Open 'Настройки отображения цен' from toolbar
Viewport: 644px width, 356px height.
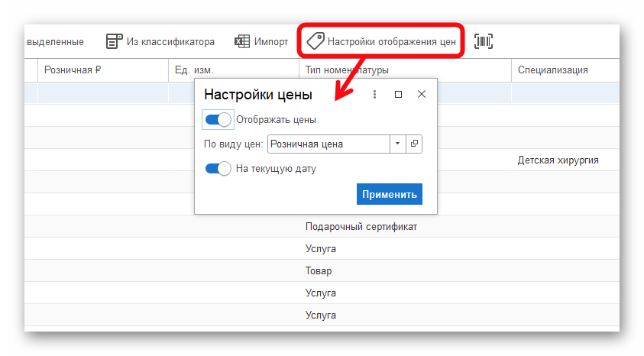[x=391, y=41]
